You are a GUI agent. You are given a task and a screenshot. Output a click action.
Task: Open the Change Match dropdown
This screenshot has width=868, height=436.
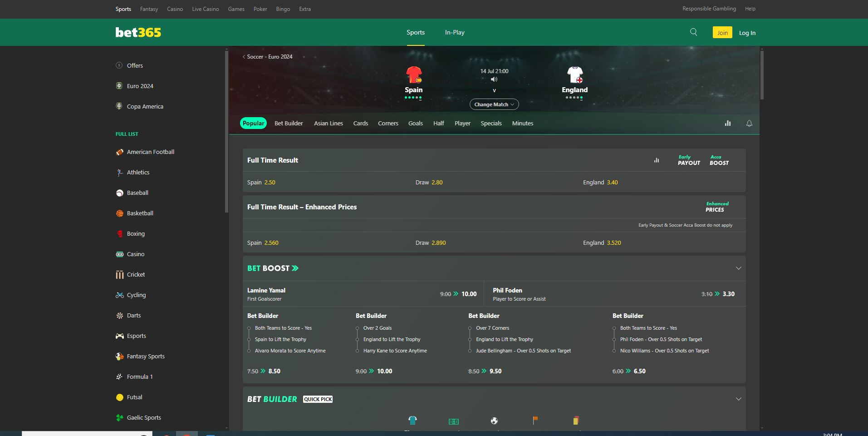pyautogui.click(x=494, y=104)
